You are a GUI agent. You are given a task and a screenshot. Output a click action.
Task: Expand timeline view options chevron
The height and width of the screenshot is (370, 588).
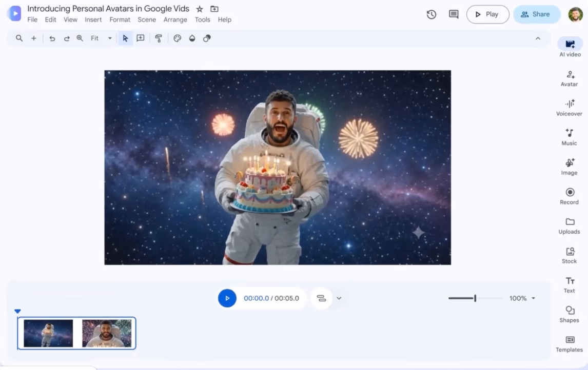339,298
